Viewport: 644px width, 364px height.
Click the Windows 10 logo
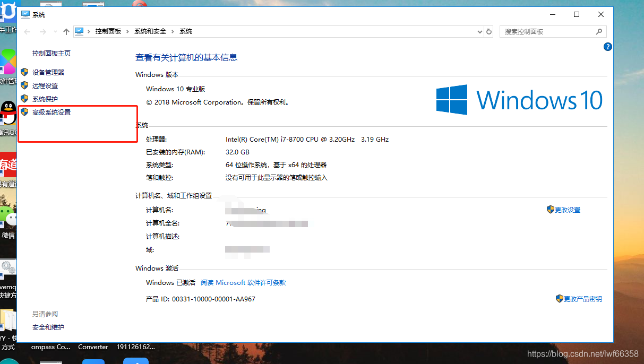pyautogui.click(x=519, y=100)
